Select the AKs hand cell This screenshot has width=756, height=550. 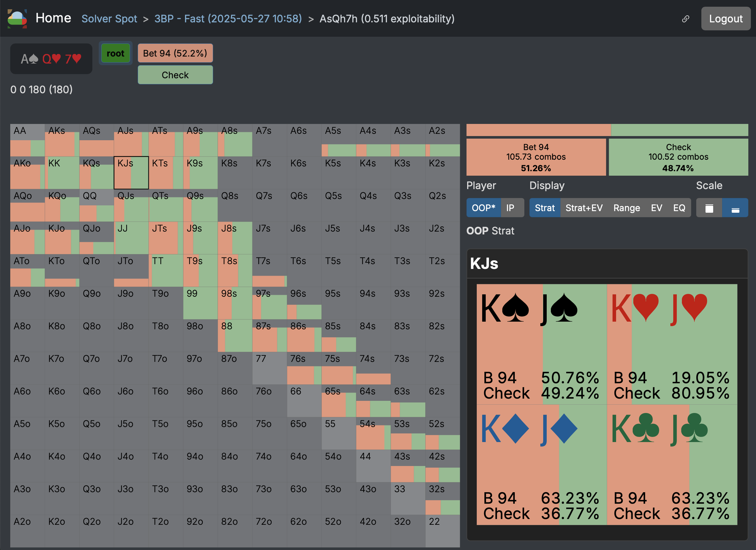(x=62, y=140)
